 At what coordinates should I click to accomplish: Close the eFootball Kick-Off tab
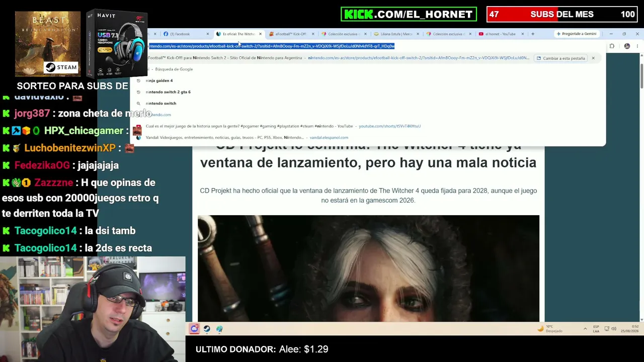point(313,34)
